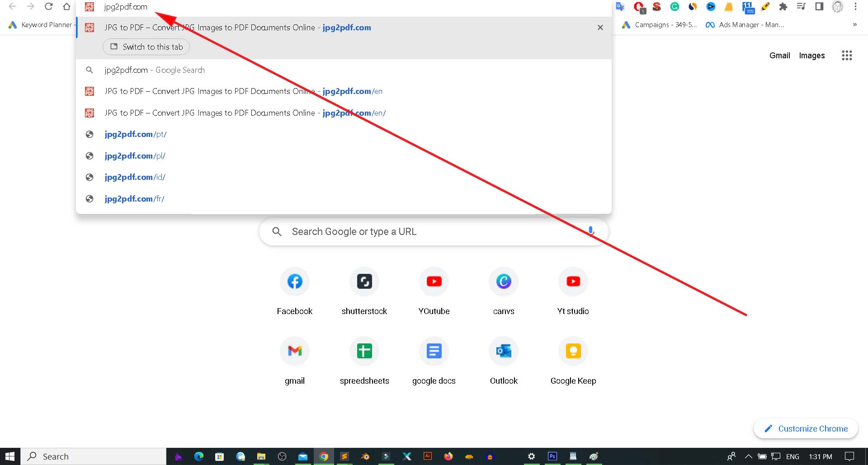The width and height of the screenshot is (868, 465).
Task: Open the google docs shortcut
Action: pyautogui.click(x=434, y=360)
